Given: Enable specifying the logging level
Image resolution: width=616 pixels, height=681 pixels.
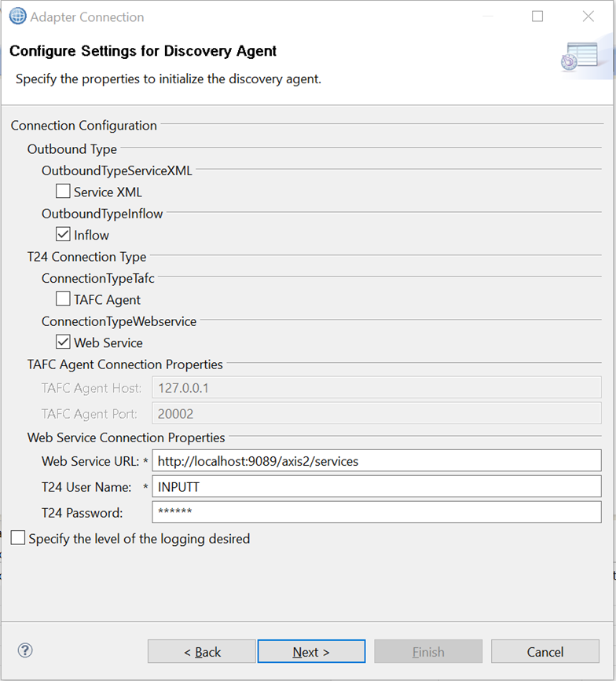Looking at the screenshot, I should (18, 539).
